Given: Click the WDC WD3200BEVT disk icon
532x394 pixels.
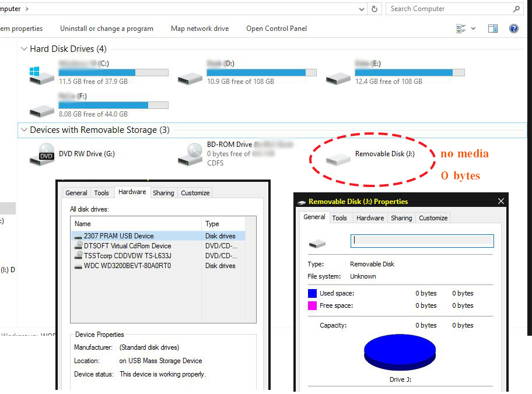Looking at the screenshot, I should pos(78,266).
